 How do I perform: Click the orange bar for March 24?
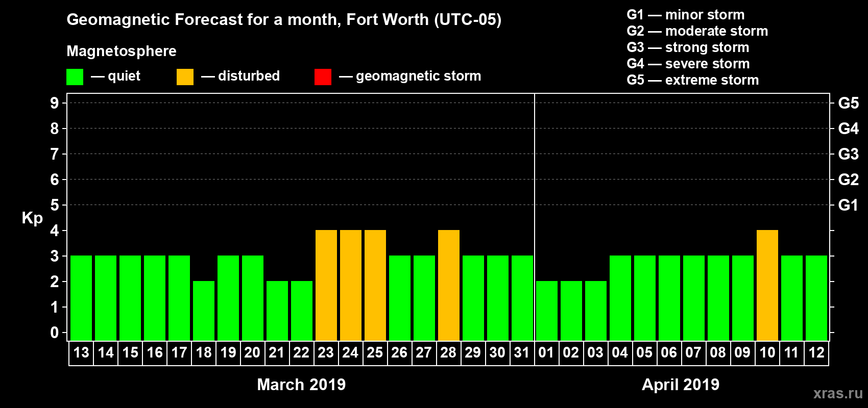351,286
